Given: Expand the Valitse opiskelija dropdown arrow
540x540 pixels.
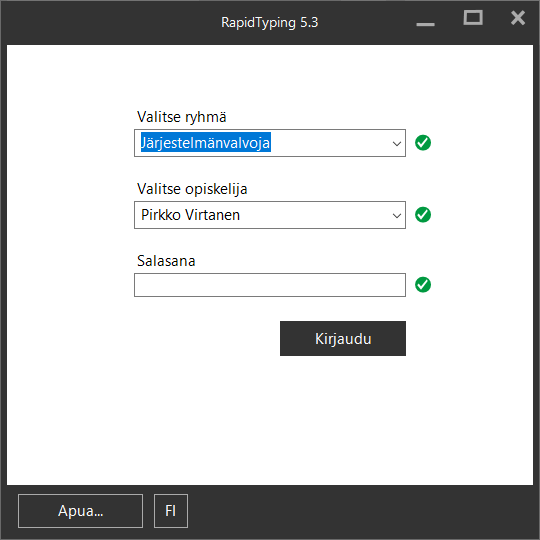Looking at the screenshot, I should [397, 215].
